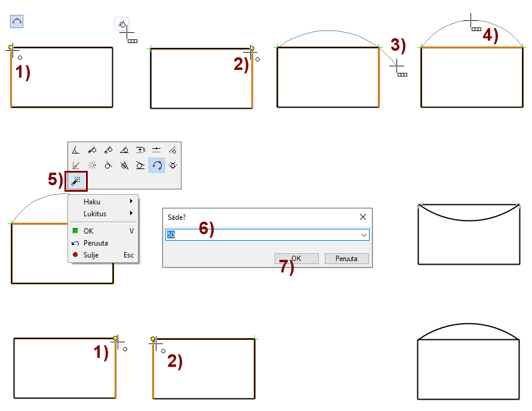
Task: Close the Säde? dialog
Action: pos(362,217)
